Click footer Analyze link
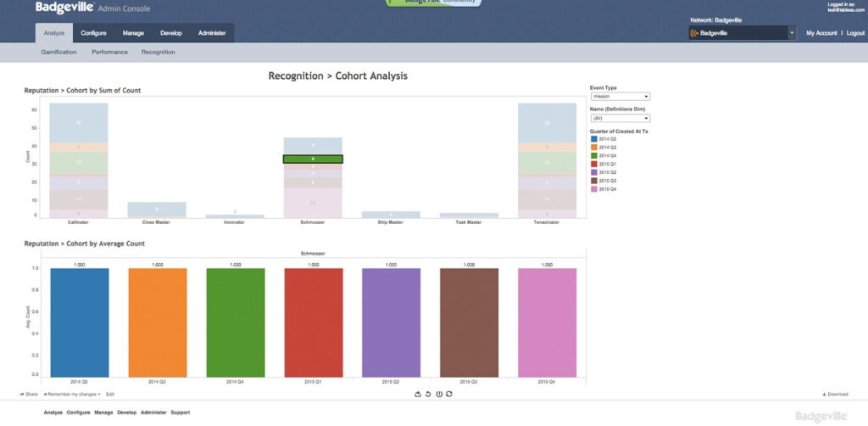Screen dimensions: 868x426 (53, 412)
